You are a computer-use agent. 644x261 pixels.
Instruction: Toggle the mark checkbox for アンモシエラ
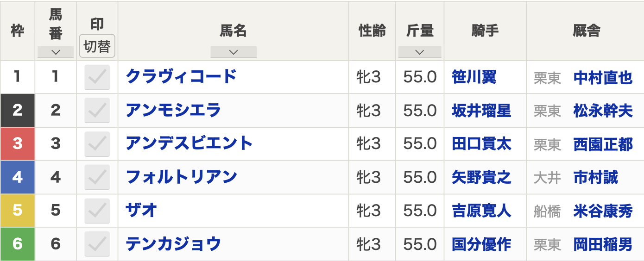tap(97, 110)
